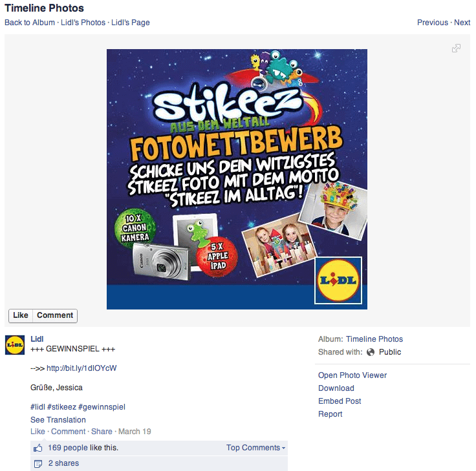Screen dimensions: 476x471
Task: Click the shares note icon
Action: (38, 464)
